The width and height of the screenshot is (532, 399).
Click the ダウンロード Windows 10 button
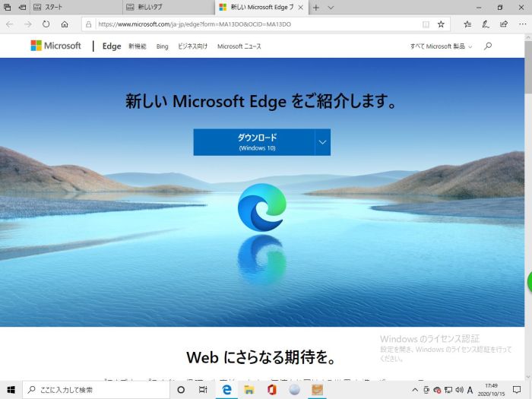[254, 142]
